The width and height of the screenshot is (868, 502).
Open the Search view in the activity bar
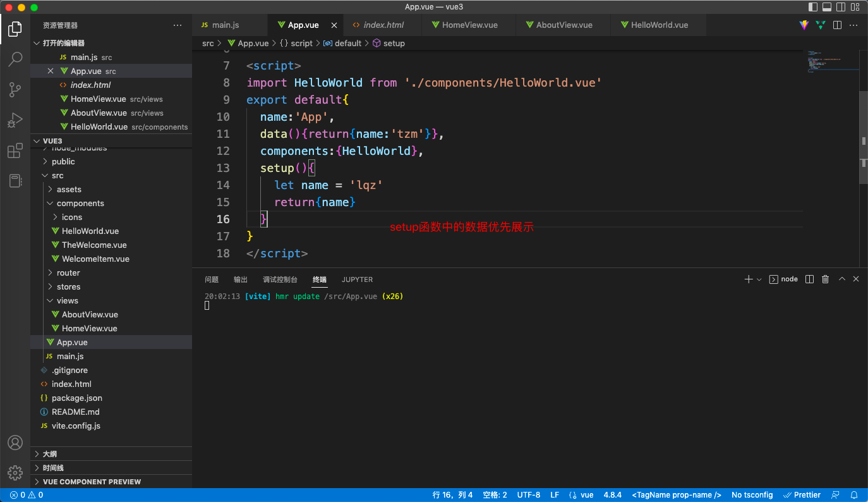click(15, 59)
